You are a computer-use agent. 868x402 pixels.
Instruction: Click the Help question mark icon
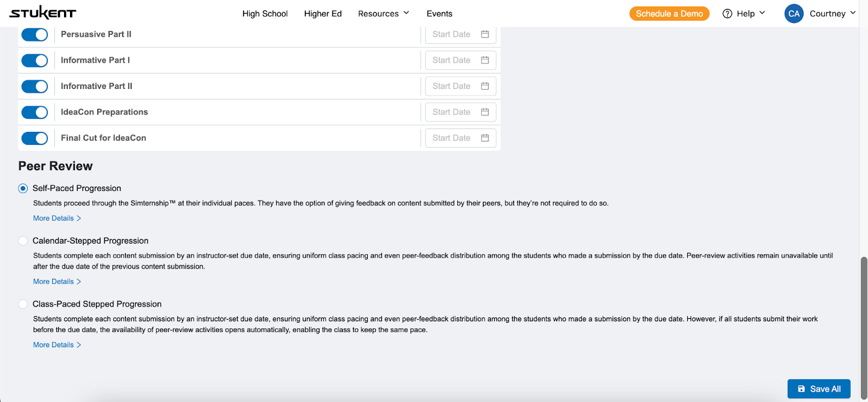click(727, 14)
